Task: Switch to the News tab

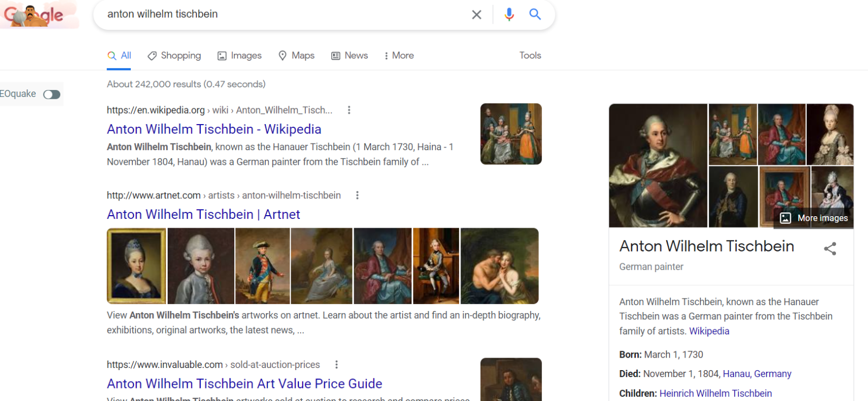Action: pos(349,55)
